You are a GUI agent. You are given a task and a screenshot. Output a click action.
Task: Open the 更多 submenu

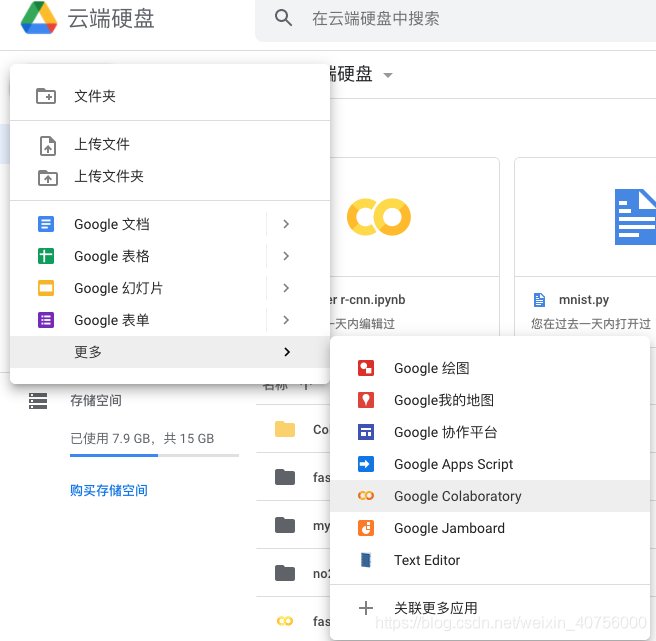[x=170, y=352]
